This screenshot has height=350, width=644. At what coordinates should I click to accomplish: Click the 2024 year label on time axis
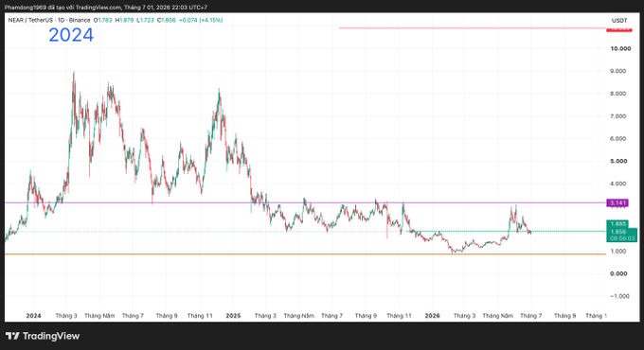pyautogui.click(x=34, y=316)
